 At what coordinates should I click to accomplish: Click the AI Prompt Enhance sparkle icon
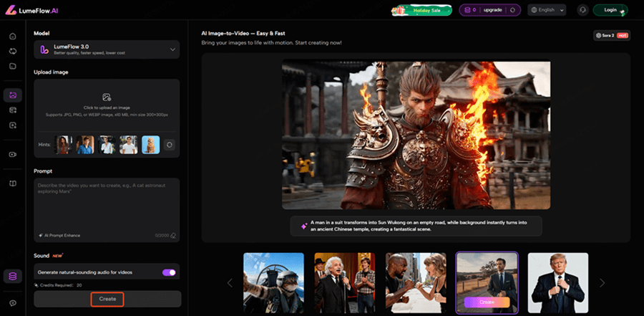tap(41, 235)
